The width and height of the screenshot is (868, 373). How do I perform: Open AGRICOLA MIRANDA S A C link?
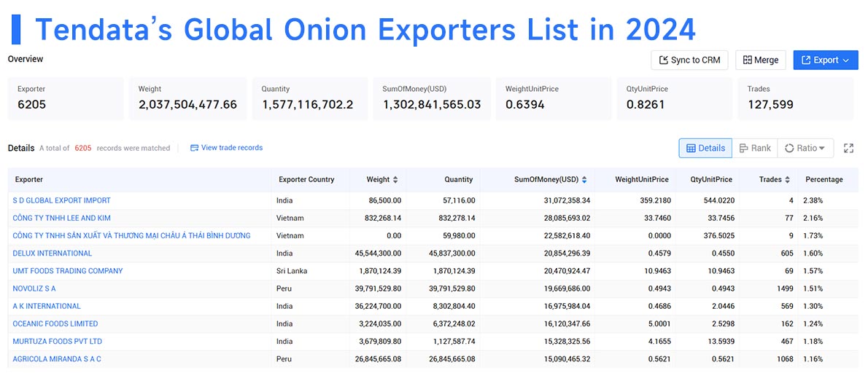[56, 359]
